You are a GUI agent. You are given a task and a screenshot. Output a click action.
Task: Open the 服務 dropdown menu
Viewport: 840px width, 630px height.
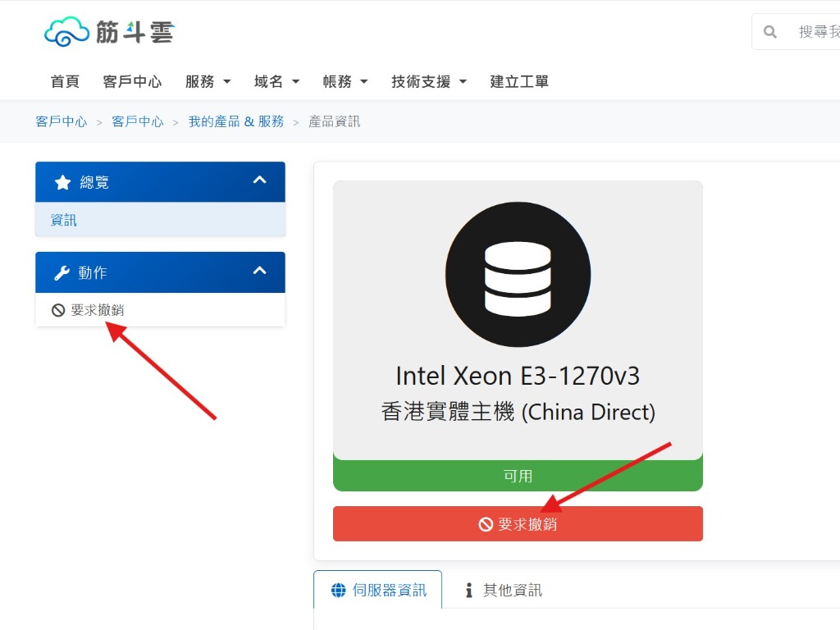tap(208, 81)
